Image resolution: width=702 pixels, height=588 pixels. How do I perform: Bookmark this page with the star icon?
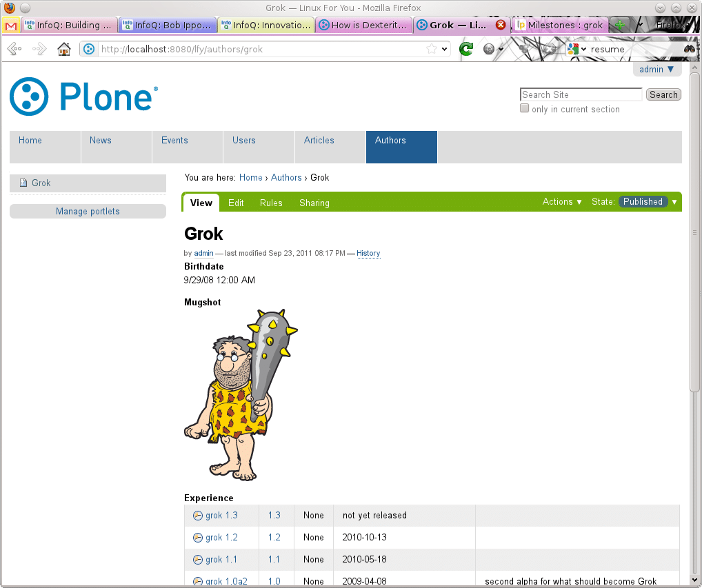[x=431, y=49]
